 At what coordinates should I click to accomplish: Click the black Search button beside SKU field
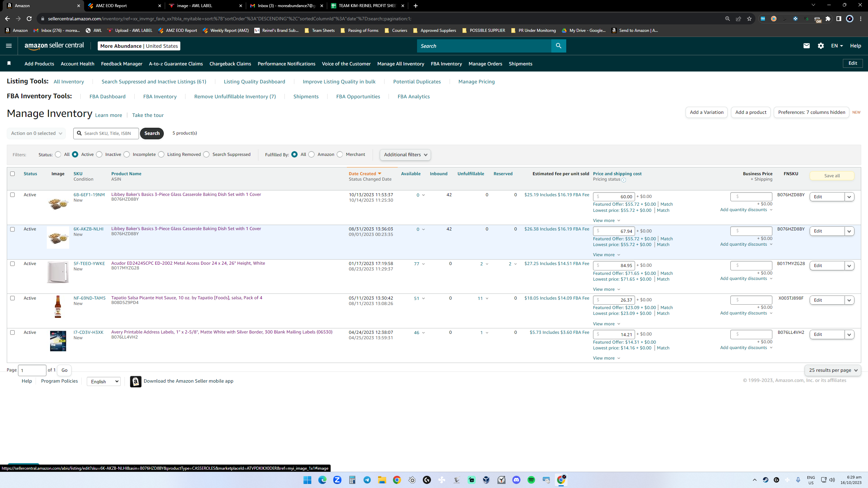click(x=152, y=133)
